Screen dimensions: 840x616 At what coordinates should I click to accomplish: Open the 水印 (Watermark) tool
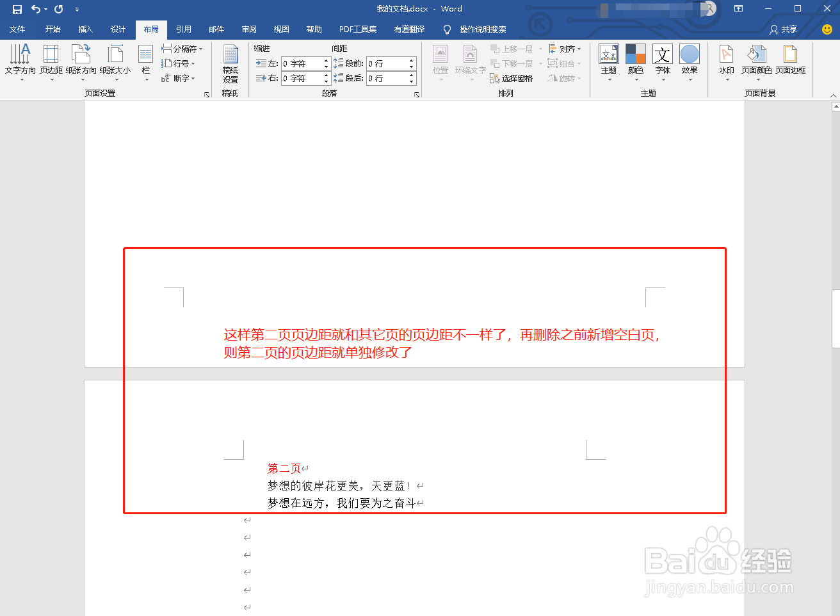[x=726, y=63]
